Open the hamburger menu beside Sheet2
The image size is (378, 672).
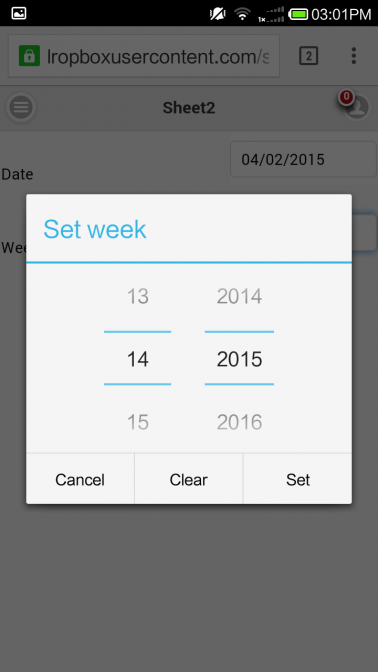coord(21,107)
